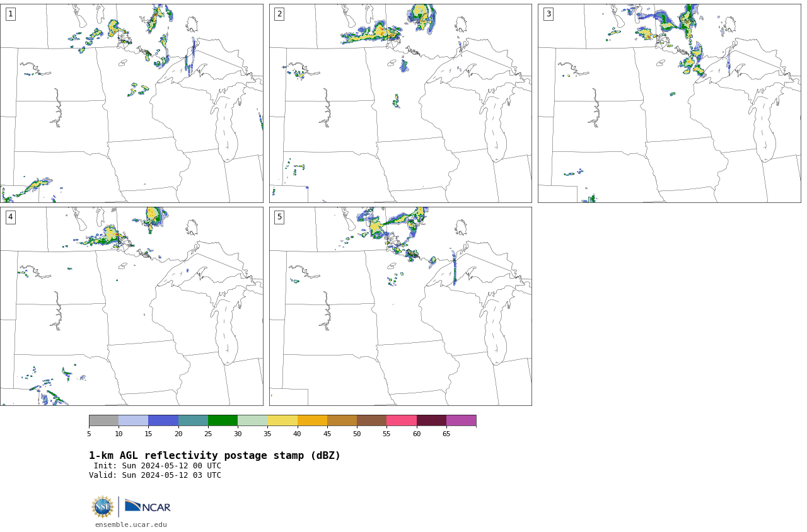This screenshot has width=807, height=532.
Task: Click the NCAR logo
Action: pos(148,506)
